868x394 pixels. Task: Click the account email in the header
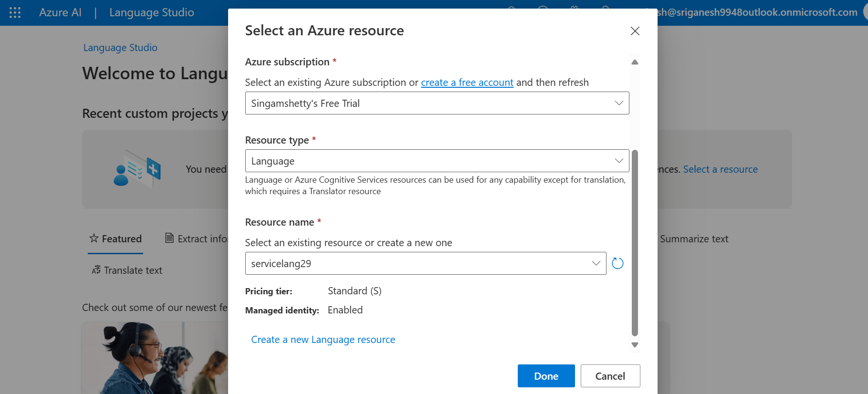[x=757, y=12]
